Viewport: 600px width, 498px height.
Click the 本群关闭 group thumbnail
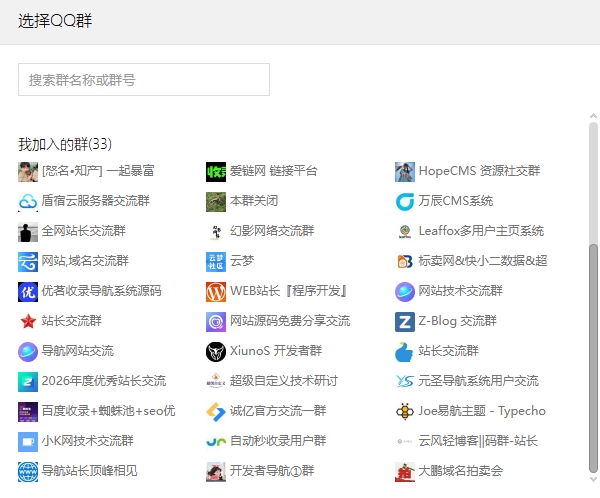pos(216,201)
